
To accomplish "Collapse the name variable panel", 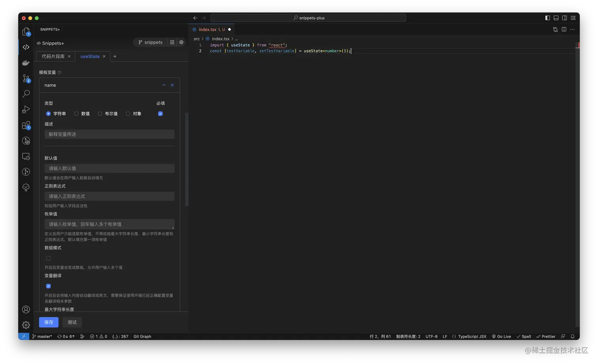I will pyautogui.click(x=164, y=85).
